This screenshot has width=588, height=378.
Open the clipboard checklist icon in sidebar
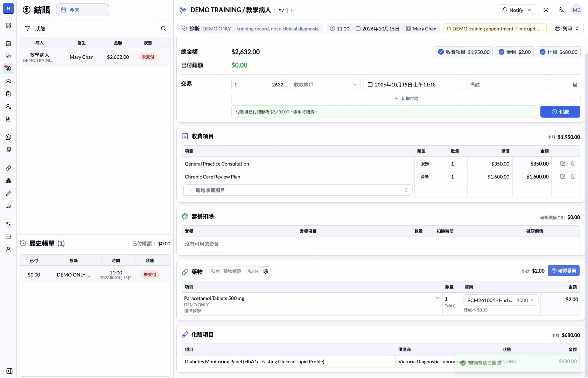(x=8, y=94)
